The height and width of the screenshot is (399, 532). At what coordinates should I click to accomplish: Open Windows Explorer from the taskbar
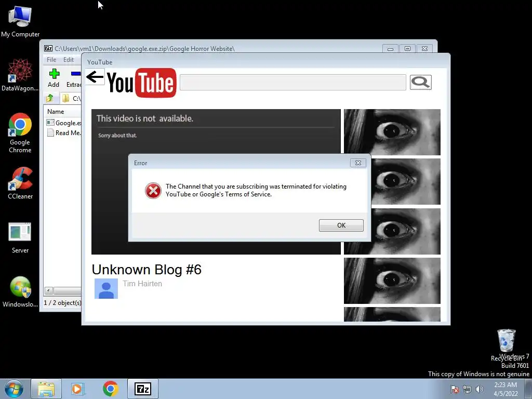46,389
